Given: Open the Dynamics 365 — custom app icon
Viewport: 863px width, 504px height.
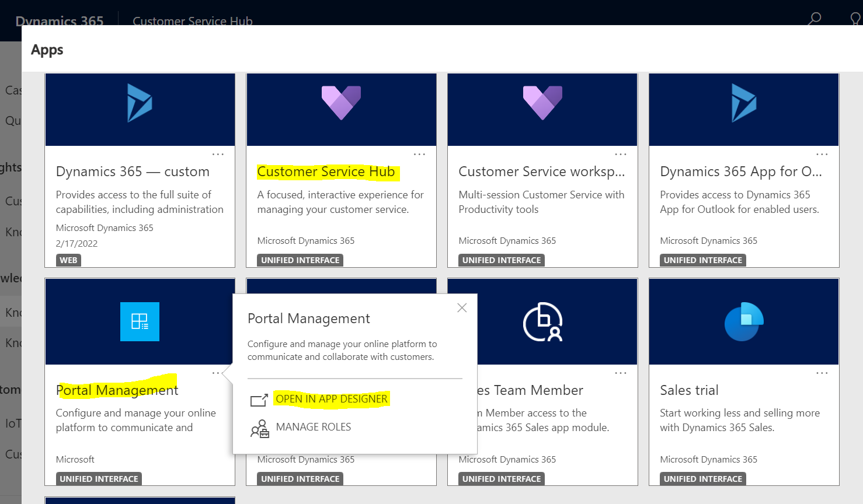Looking at the screenshot, I should (x=140, y=103).
